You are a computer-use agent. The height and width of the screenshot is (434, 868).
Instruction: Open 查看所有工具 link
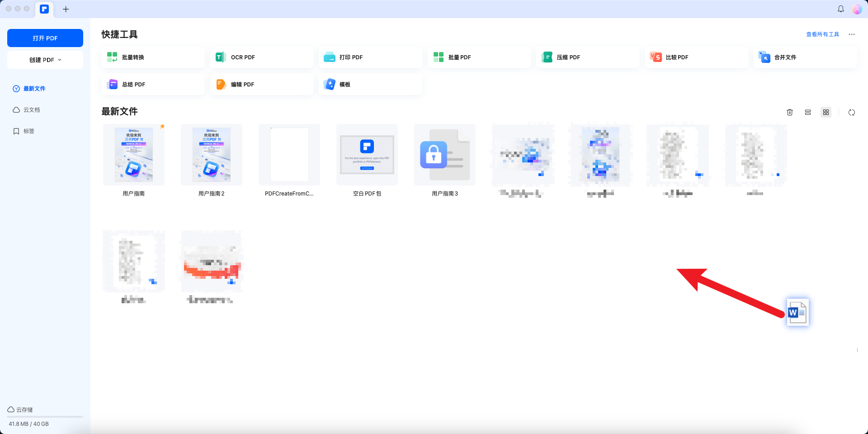click(821, 34)
